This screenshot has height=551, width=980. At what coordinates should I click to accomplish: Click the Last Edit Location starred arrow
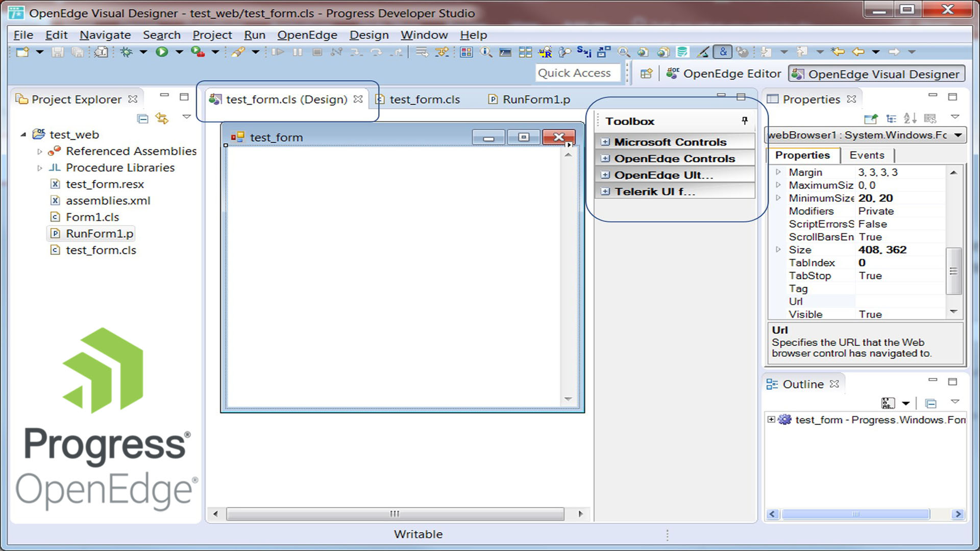(838, 52)
